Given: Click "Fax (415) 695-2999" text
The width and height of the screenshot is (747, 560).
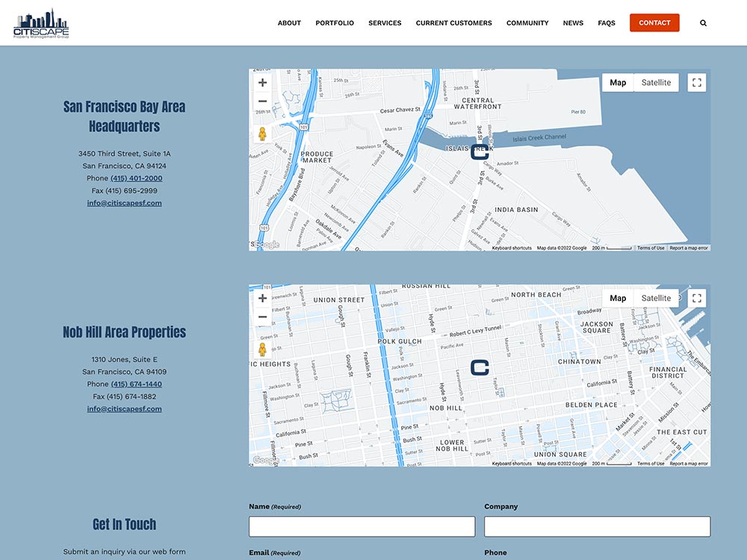Looking at the screenshot, I should pyautogui.click(x=124, y=190).
